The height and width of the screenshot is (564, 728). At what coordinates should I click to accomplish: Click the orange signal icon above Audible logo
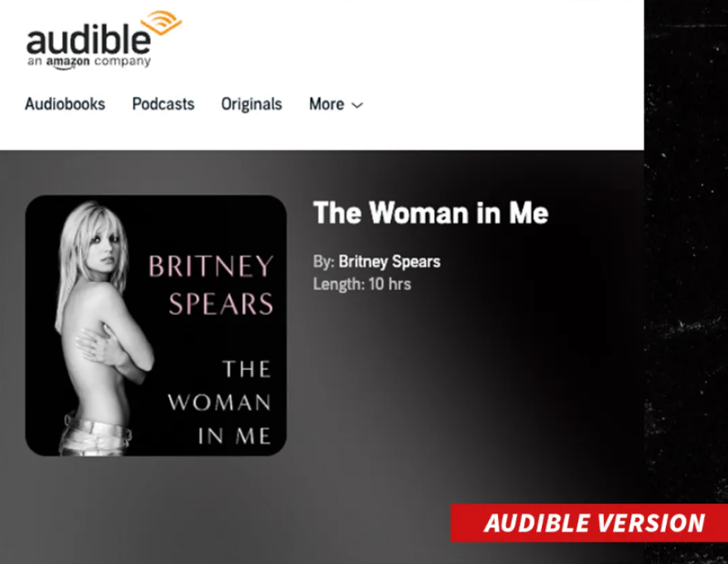pos(161,22)
